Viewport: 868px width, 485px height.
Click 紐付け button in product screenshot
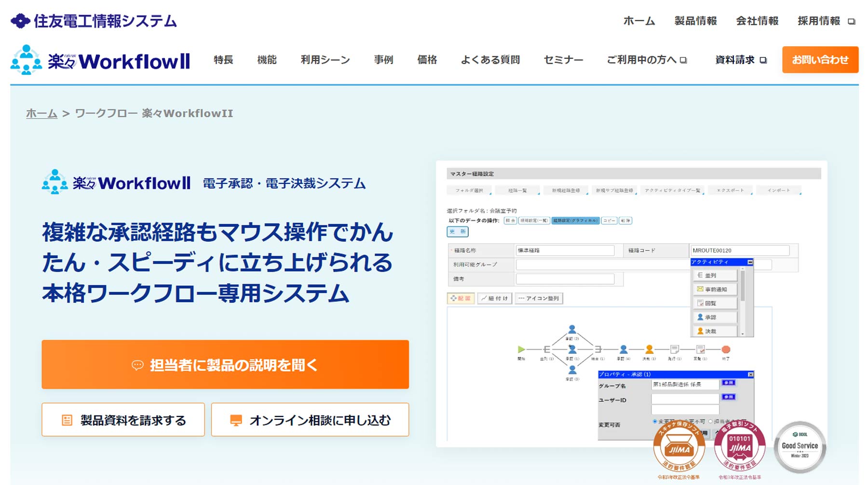(x=495, y=298)
